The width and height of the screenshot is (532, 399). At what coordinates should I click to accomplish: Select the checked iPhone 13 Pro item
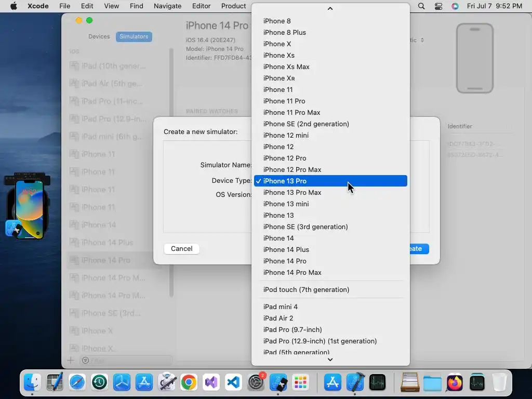330,181
